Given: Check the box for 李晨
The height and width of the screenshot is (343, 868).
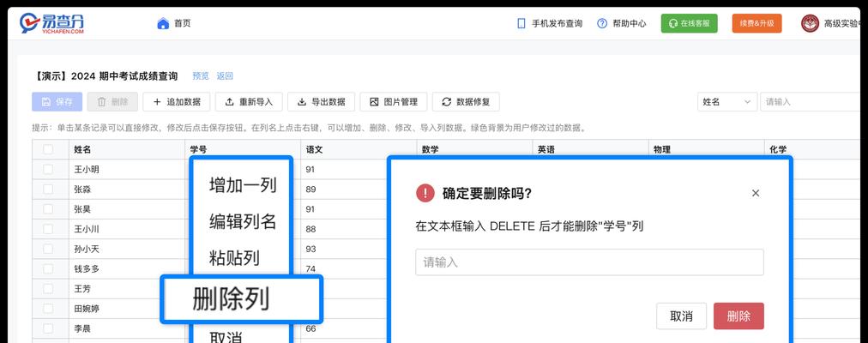Looking at the screenshot, I should (48, 328).
